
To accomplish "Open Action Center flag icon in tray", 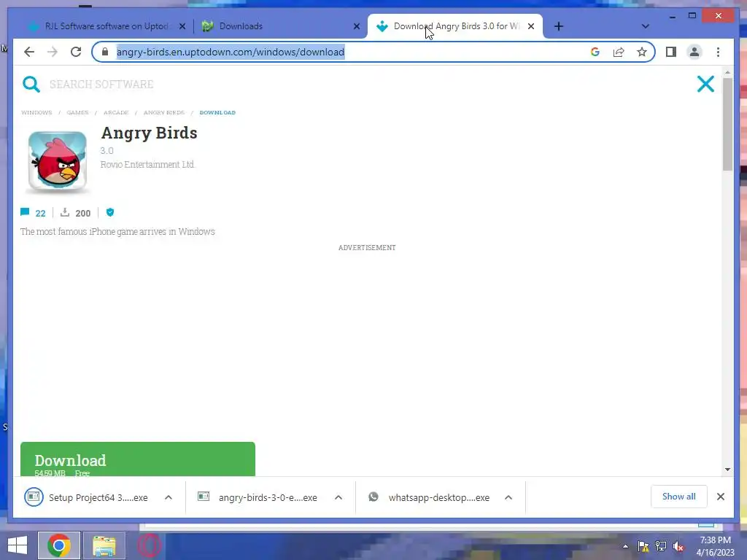I will 643,546.
